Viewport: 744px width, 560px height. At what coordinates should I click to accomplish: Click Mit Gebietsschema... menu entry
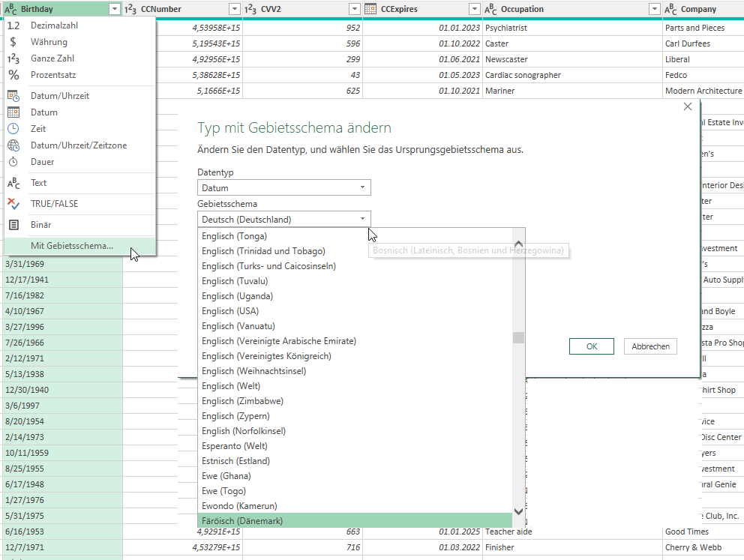(x=72, y=246)
